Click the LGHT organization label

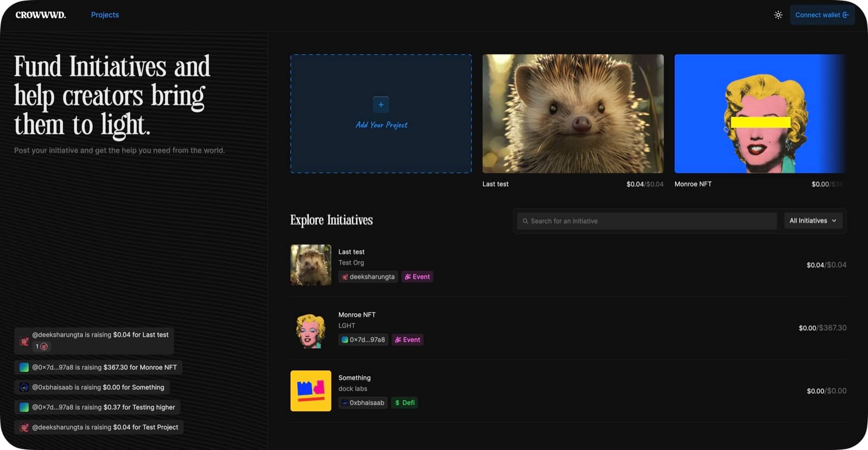pos(347,326)
